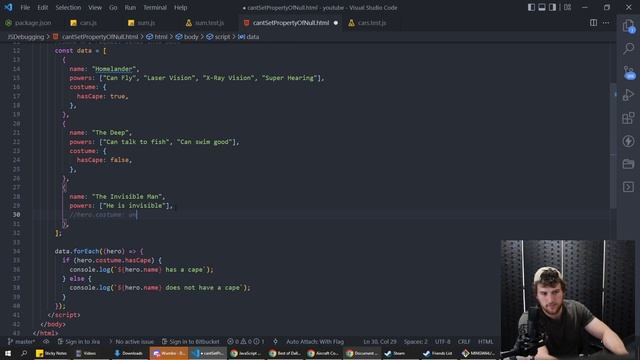Click data.forEach on line 34
Screen dimensions: 640x360
point(77,251)
